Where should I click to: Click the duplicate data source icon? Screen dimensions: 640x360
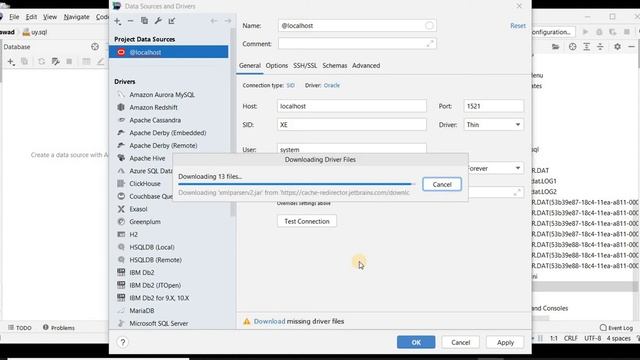coord(144,21)
